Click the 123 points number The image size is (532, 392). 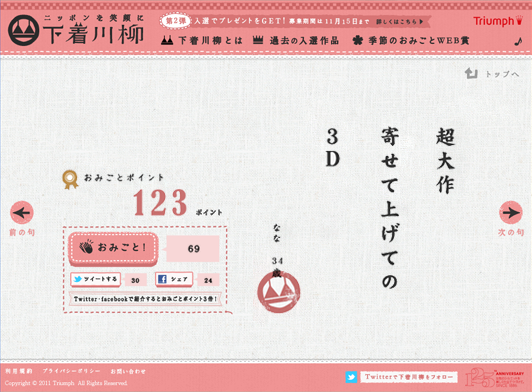pyautogui.click(x=160, y=203)
